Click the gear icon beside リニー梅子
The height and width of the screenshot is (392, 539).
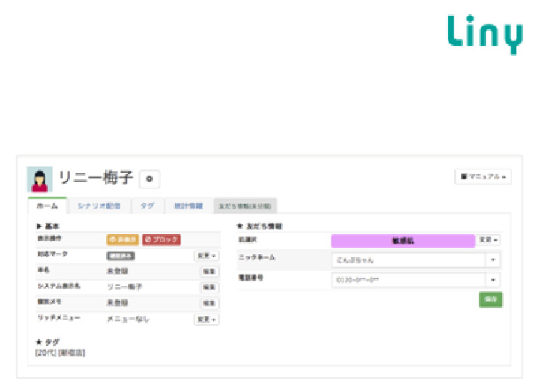tap(148, 179)
